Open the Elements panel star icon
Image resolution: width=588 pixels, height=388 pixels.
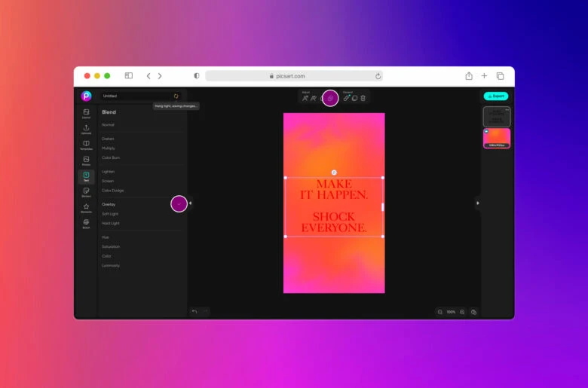coord(86,208)
